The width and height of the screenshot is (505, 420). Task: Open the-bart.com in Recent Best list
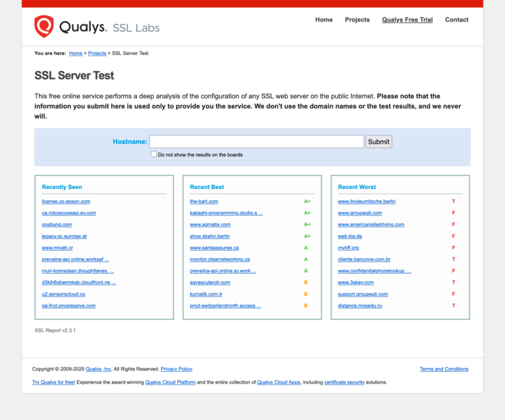204,201
